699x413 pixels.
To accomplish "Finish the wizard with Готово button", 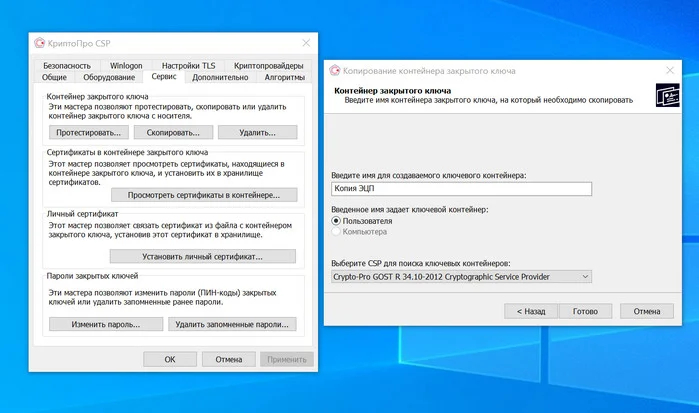I will [x=585, y=311].
